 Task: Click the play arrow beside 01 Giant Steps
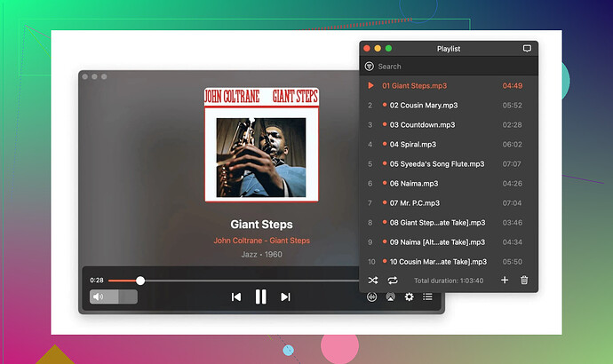[370, 85]
